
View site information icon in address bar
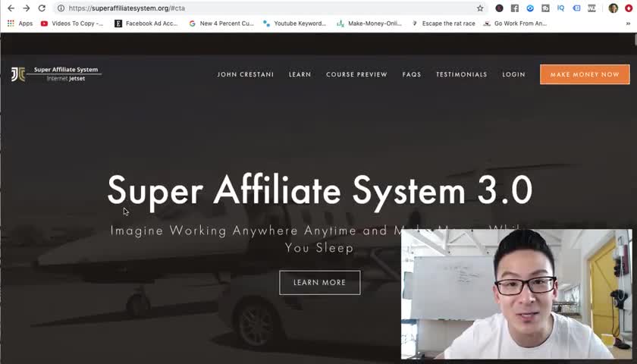tap(61, 8)
